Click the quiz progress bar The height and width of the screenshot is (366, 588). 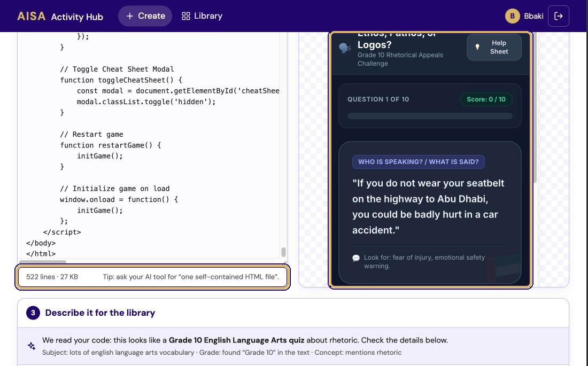coord(430,116)
